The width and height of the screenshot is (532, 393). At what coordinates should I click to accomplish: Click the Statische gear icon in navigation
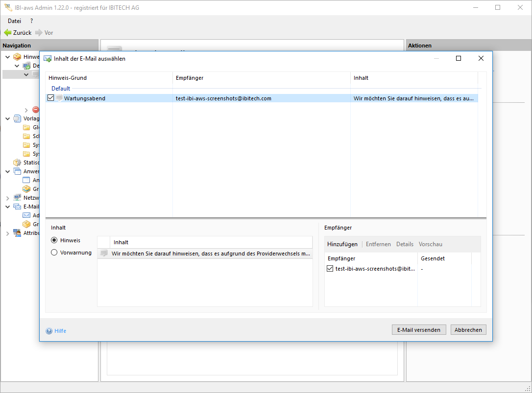(18, 162)
